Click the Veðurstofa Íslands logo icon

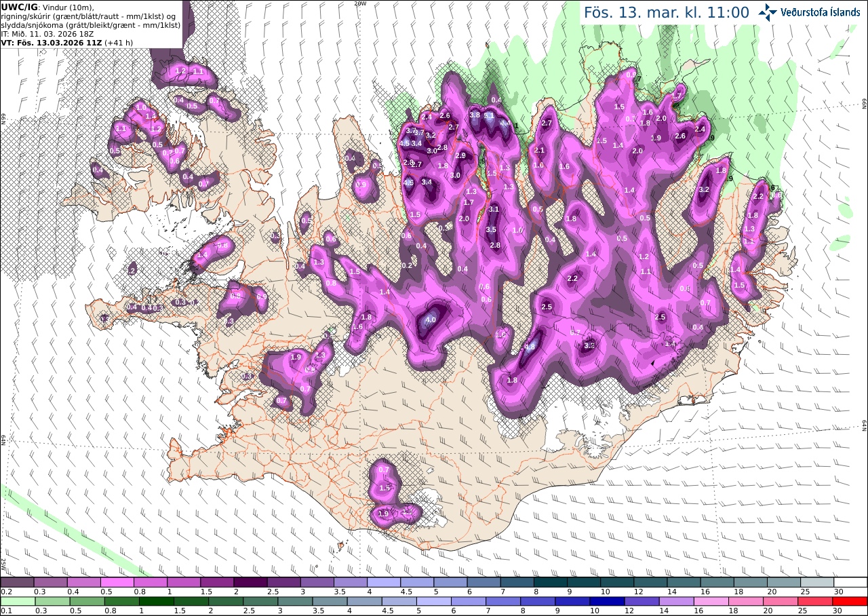768,12
